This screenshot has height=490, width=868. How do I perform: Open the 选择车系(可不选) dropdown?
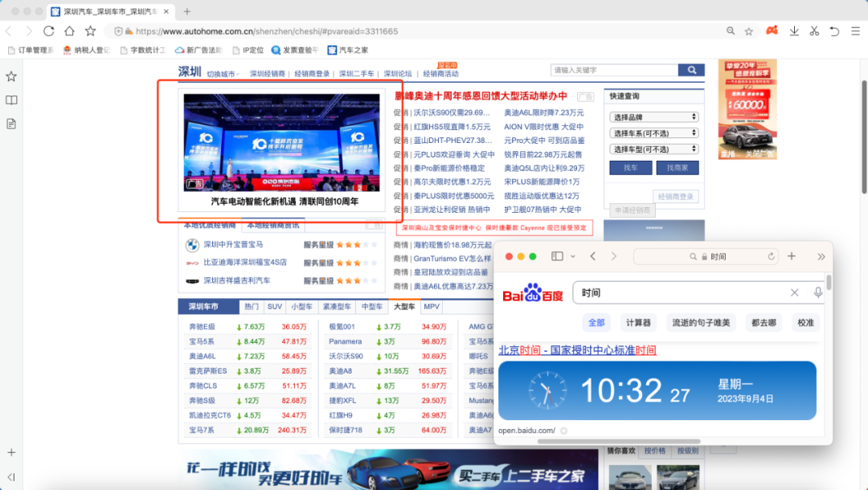click(x=653, y=133)
